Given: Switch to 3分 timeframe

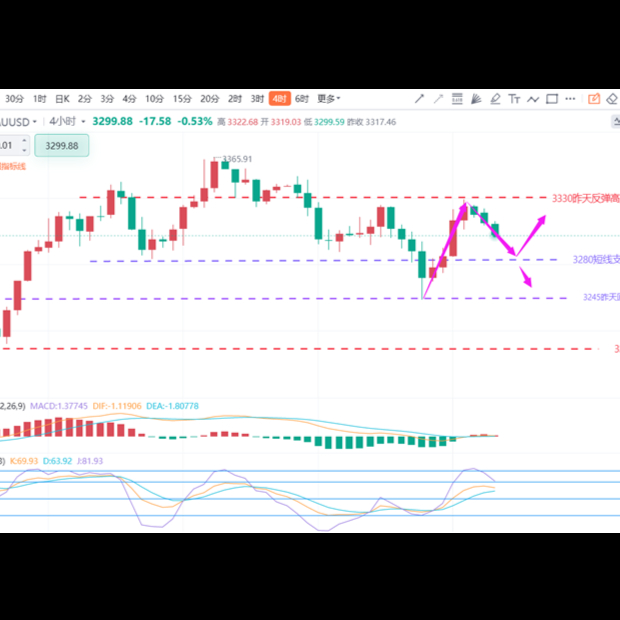Looking at the screenshot, I should click(107, 99).
